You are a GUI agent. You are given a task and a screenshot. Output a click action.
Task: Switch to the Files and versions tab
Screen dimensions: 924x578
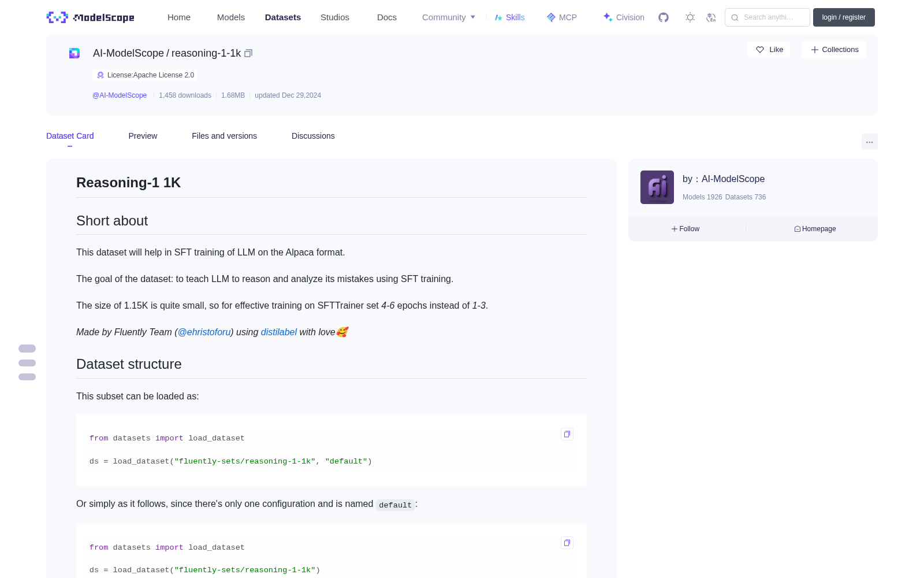[224, 136]
